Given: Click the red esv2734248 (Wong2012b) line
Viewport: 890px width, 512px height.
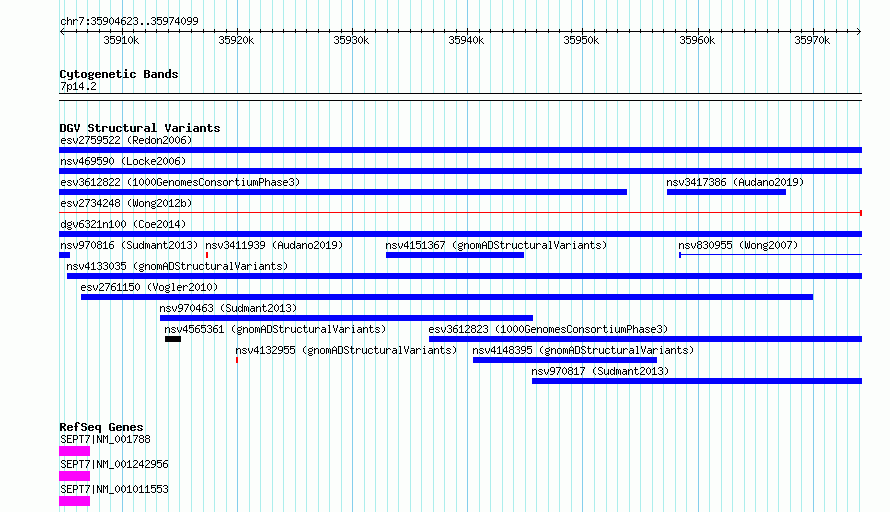Looking at the screenshot, I should click(460, 213).
